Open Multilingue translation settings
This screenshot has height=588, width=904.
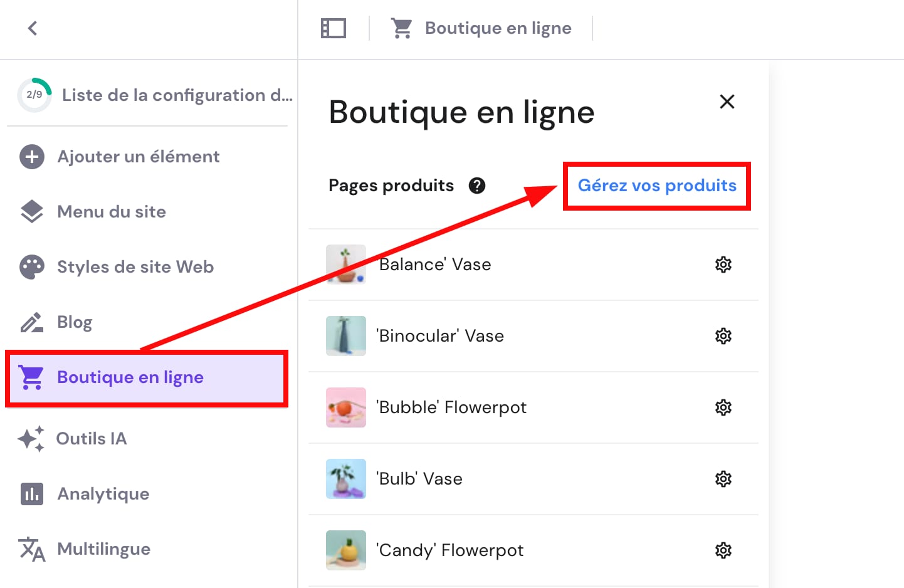point(31,549)
